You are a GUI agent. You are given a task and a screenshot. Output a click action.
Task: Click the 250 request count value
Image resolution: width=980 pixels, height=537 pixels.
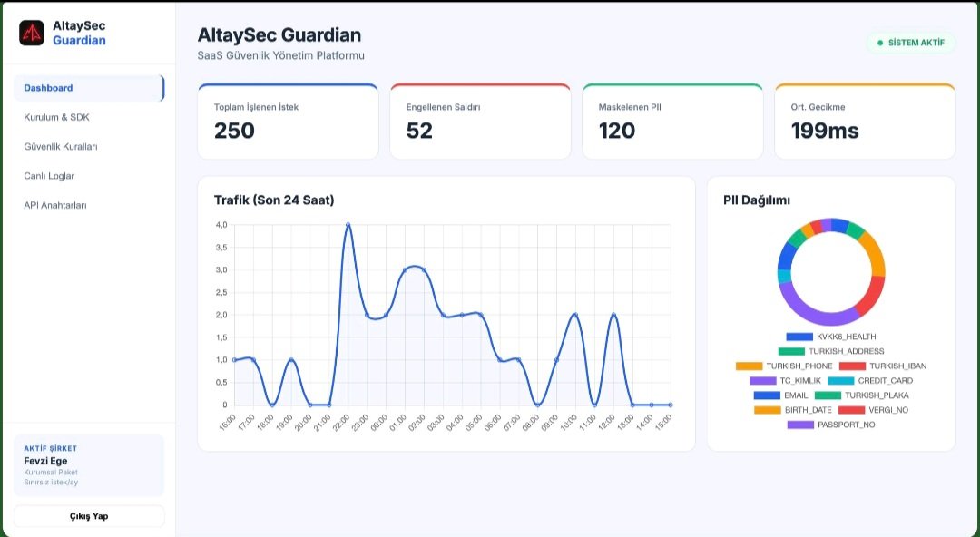(234, 131)
